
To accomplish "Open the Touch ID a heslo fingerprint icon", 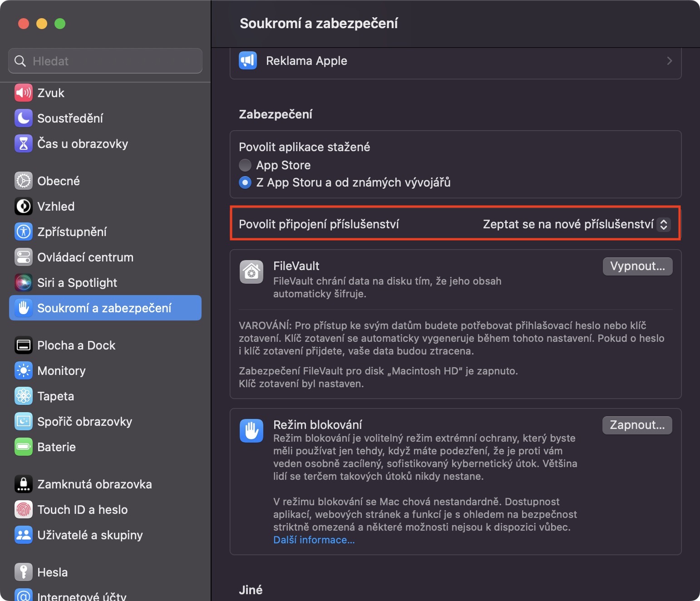I will 24,510.
